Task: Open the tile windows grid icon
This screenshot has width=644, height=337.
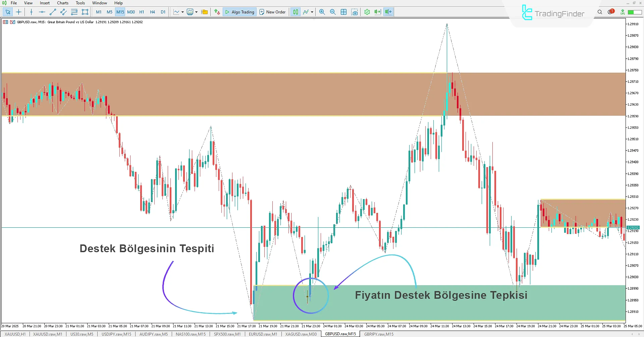Action: [343, 12]
